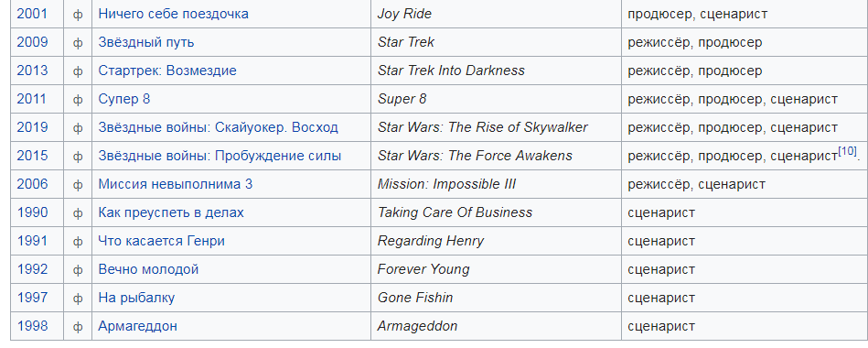Open Что касается Генри article
868x348 pixels.
162,241
